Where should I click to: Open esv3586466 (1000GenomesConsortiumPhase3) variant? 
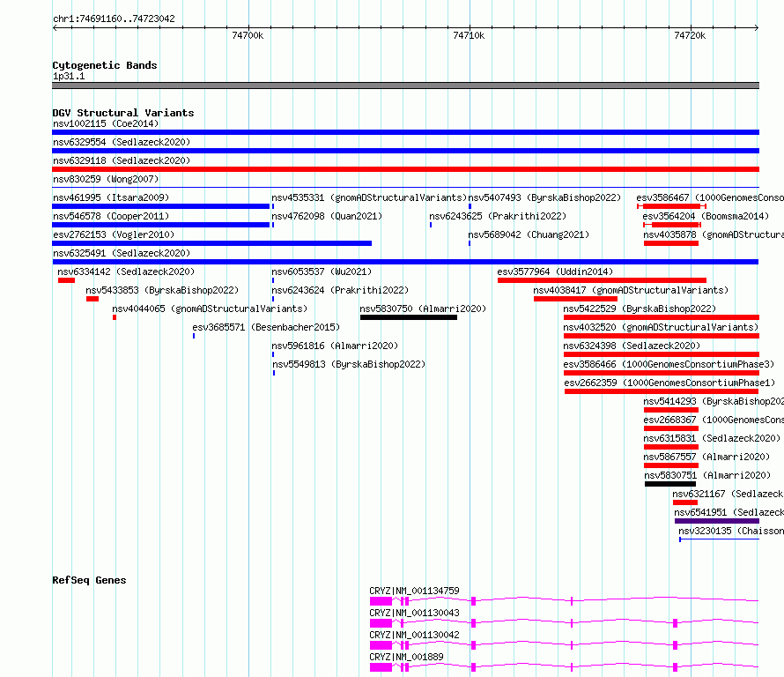tap(669, 364)
